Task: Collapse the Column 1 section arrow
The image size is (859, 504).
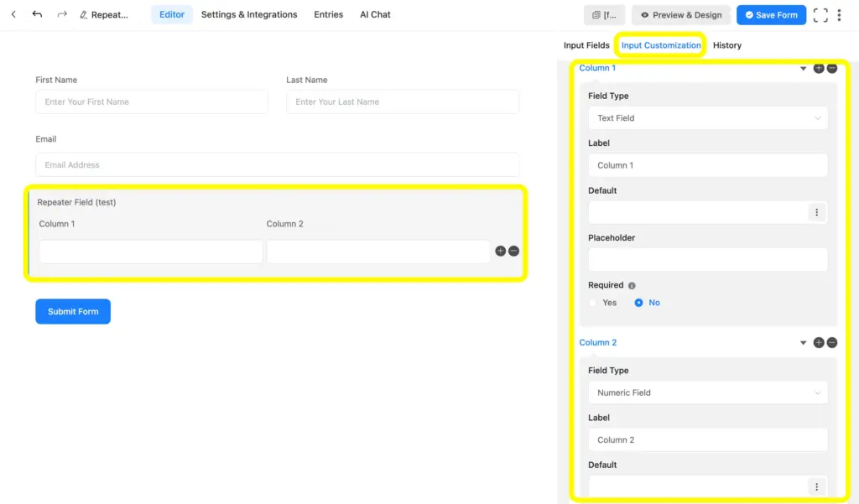Action: [803, 69]
